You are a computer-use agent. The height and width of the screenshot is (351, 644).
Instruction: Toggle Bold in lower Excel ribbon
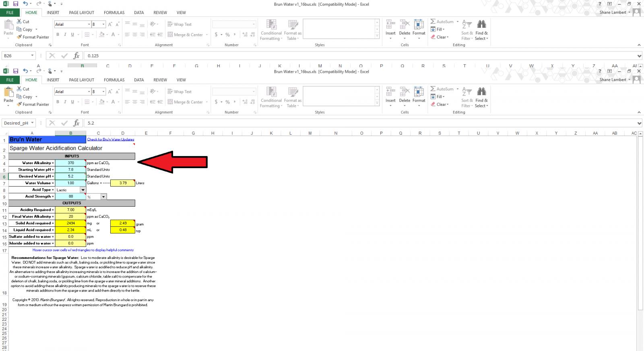[x=58, y=102]
